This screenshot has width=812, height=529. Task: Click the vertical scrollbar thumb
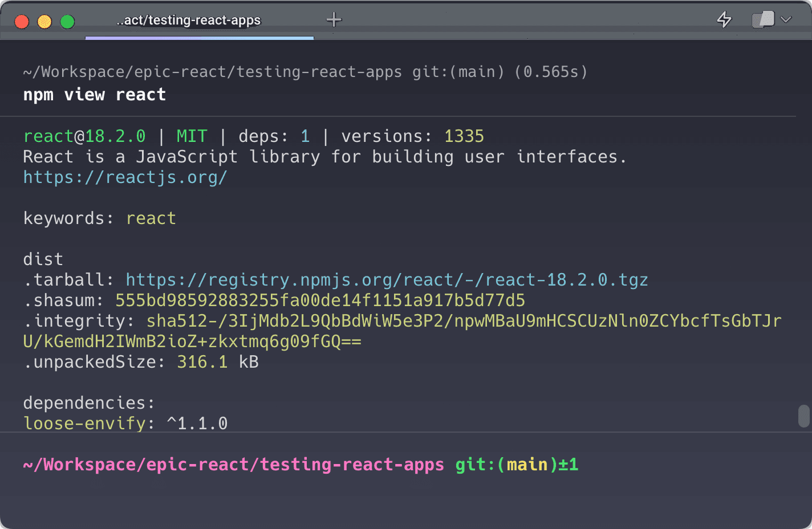click(804, 416)
